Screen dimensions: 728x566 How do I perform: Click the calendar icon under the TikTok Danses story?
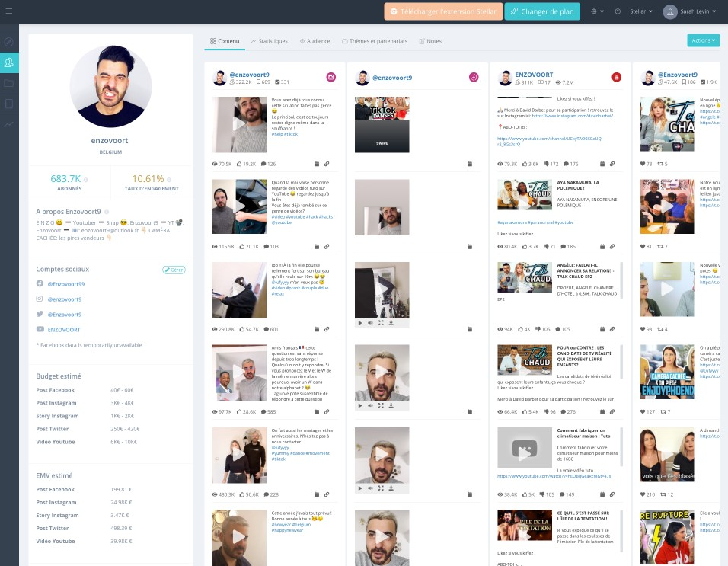click(469, 164)
